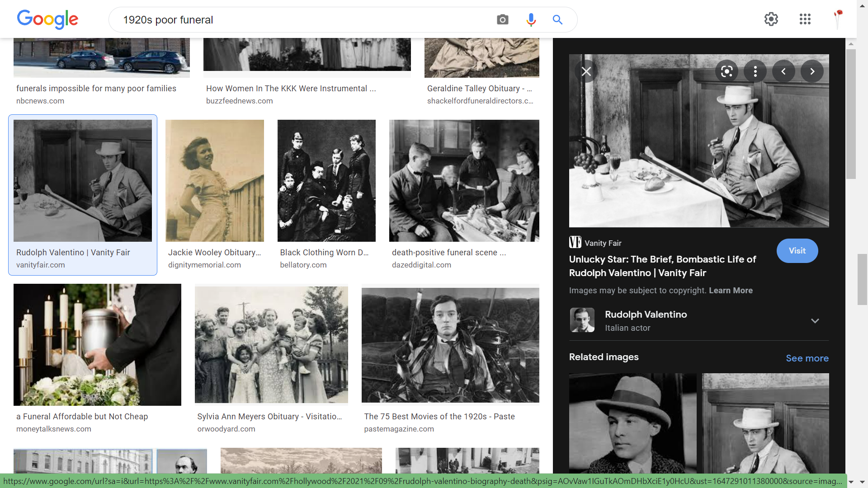Screen dimensions: 868x488
Task: Go to next image in preview
Action: [x=812, y=71]
